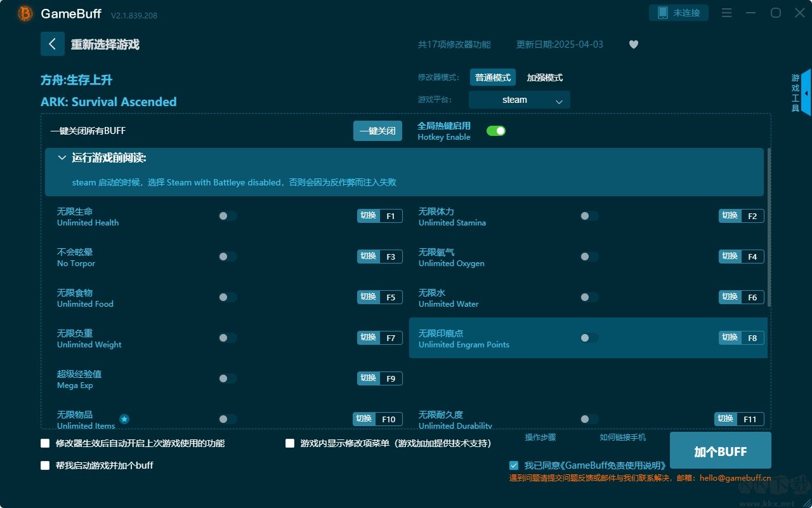Click the cheat list vertical scrollbar

click(769, 227)
